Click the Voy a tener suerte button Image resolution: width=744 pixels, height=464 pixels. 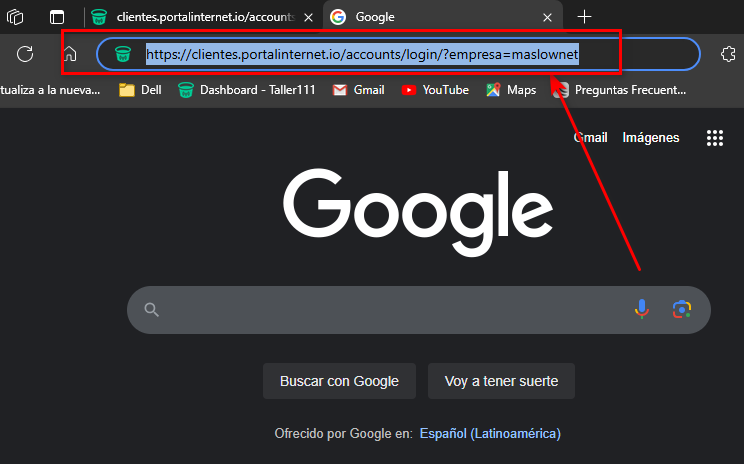tap(501, 381)
